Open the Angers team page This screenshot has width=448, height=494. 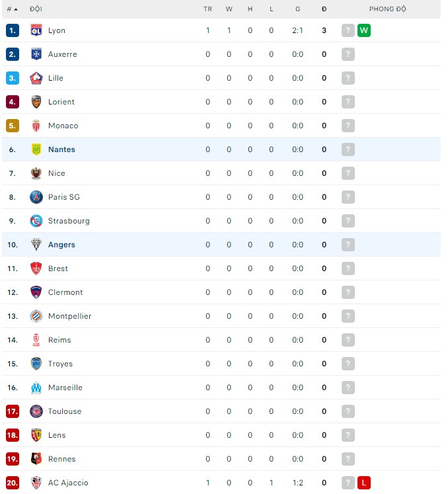click(61, 245)
